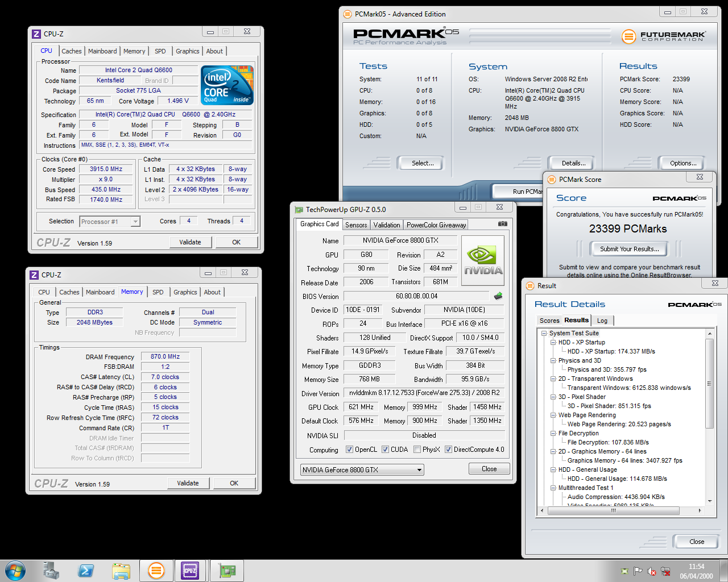The height and width of the screenshot is (582, 728).
Task: Open Server Manager from the taskbar
Action: (x=51, y=571)
